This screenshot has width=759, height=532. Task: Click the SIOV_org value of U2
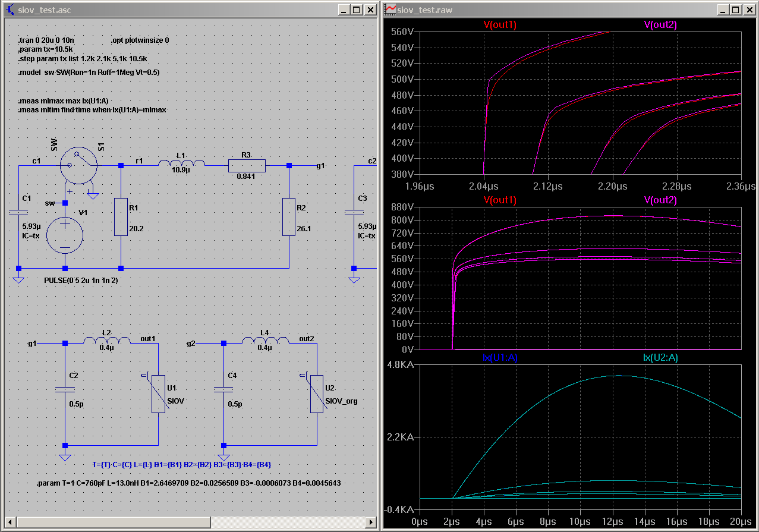pyautogui.click(x=341, y=401)
